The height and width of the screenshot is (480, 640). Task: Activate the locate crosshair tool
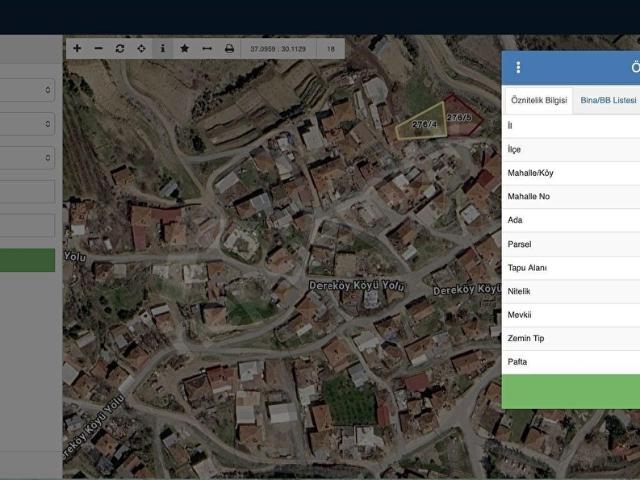[141, 49]
